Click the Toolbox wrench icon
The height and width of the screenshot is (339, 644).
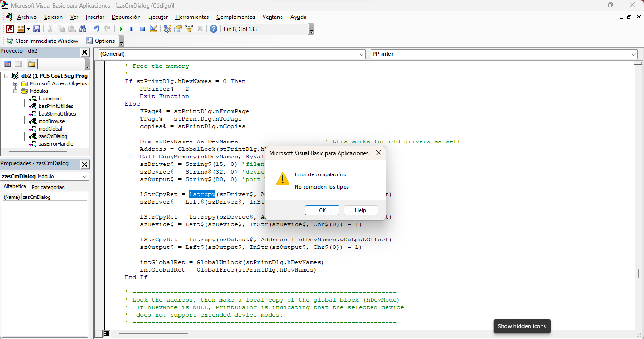pos(200,29)
